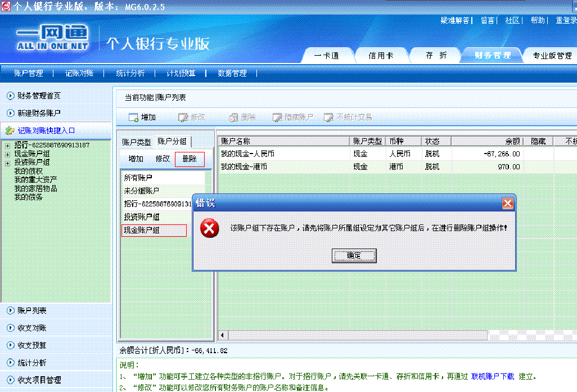Click the 增加 toolbar icon
The image size is (577, 392).
click(133, 118)
